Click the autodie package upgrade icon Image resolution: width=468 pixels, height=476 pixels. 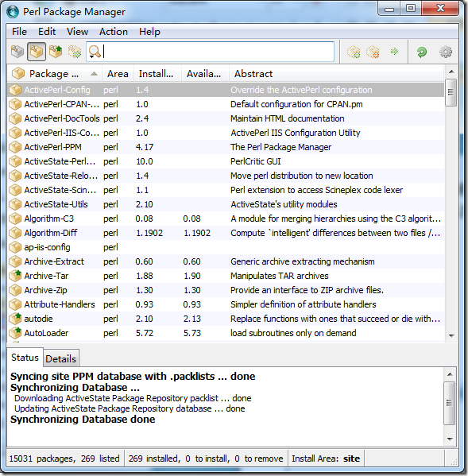click(15, 318)
